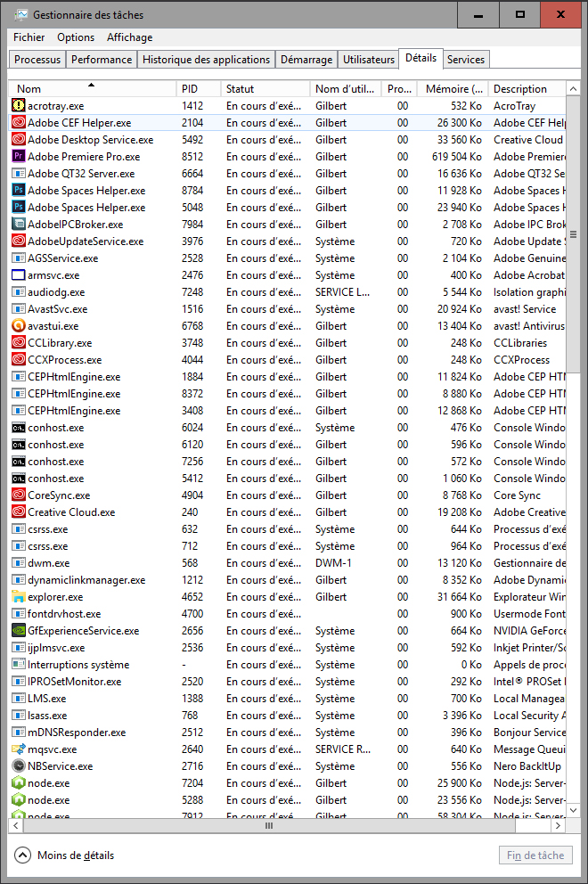Select the Adobe CEF Helper.exe icon
Screen dimensions: 588x884
(x=19, y=122)
